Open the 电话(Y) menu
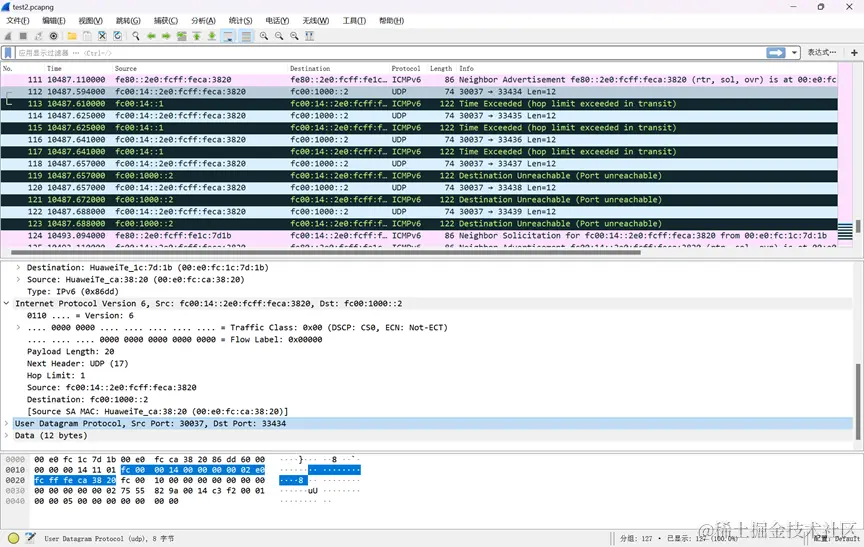This screenshot has height=547, width=864. tap(277, 20)
